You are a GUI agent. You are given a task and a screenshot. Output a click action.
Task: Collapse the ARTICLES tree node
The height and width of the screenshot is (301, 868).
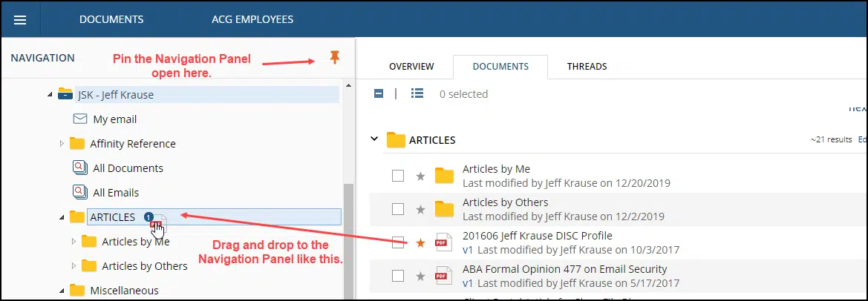tap(62, 218)
